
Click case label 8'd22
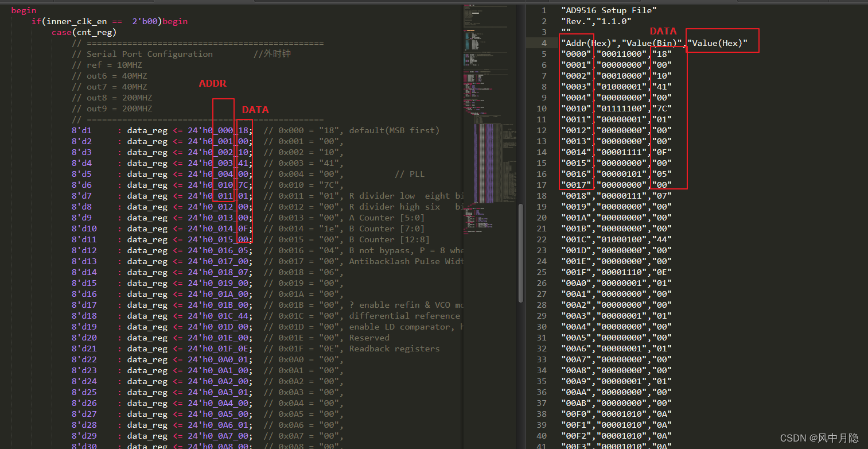[84, 359]
